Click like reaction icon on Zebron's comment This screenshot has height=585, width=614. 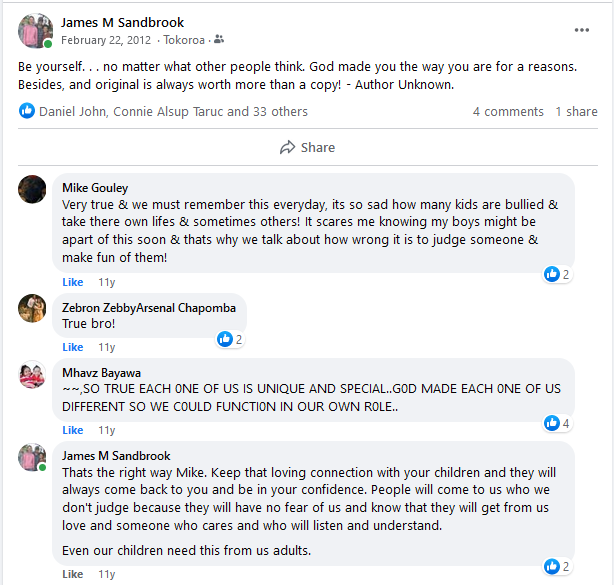pos(225,339)
